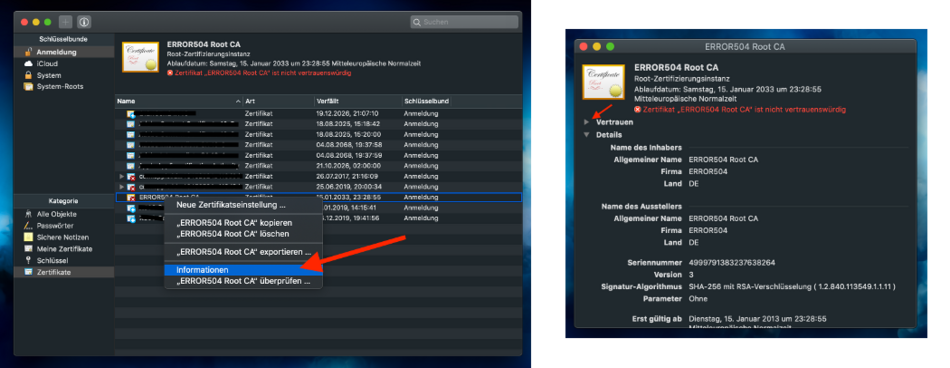950x368 pixels.
Task: Choose the Meine Zertifikate category icon
Action: coord(28,249)
